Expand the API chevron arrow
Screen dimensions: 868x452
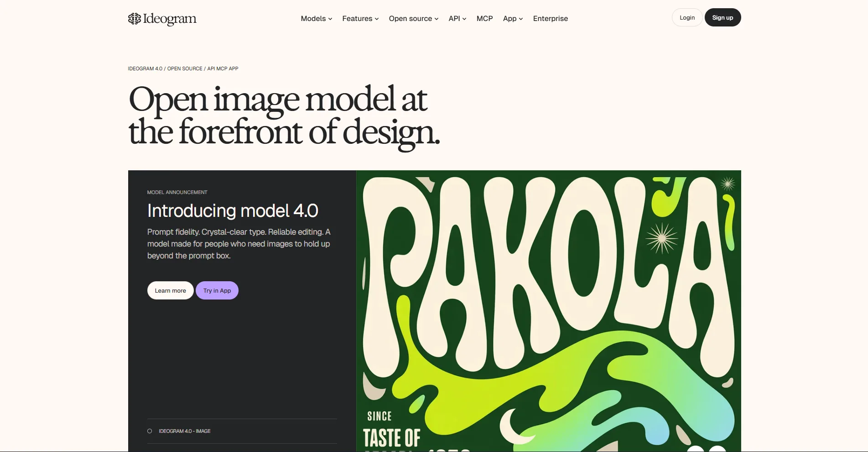[464, 19]
